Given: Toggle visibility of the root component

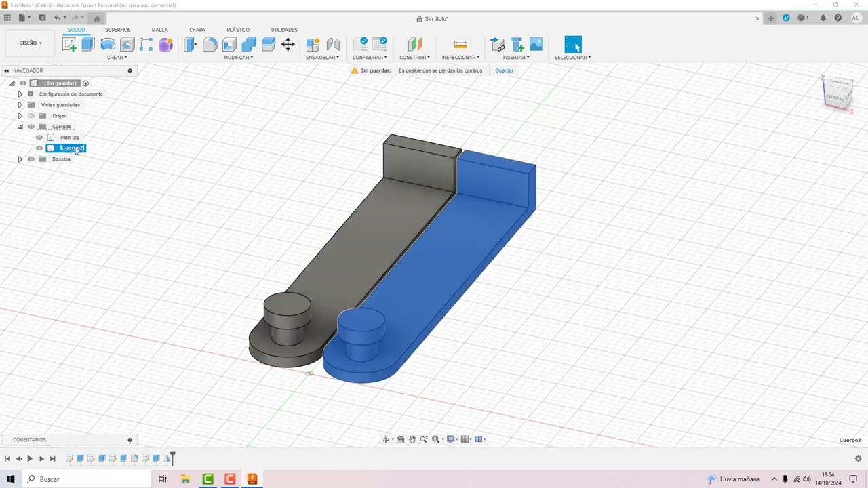Looking at the screenshot, I should point(23,83).
